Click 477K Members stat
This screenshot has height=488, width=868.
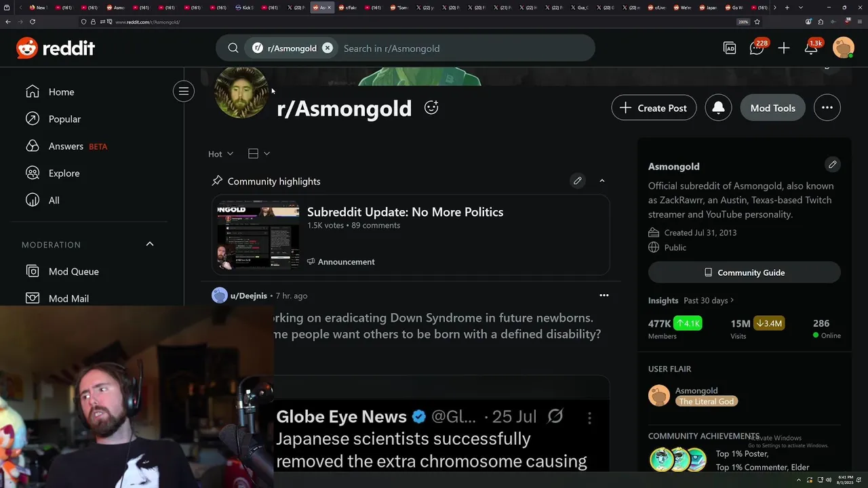(x=675, y=328)
